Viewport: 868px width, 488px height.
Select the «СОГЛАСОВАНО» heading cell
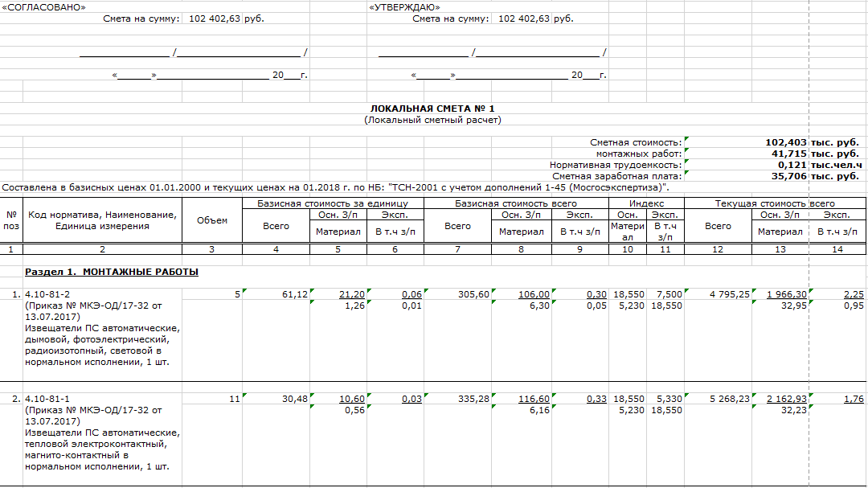tap(43, 7)
